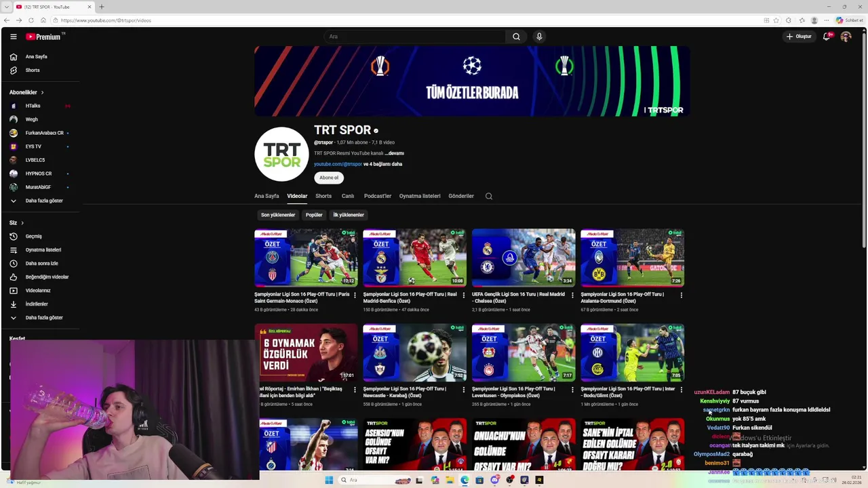Open File Explorer from taskbar

point(449,480)
